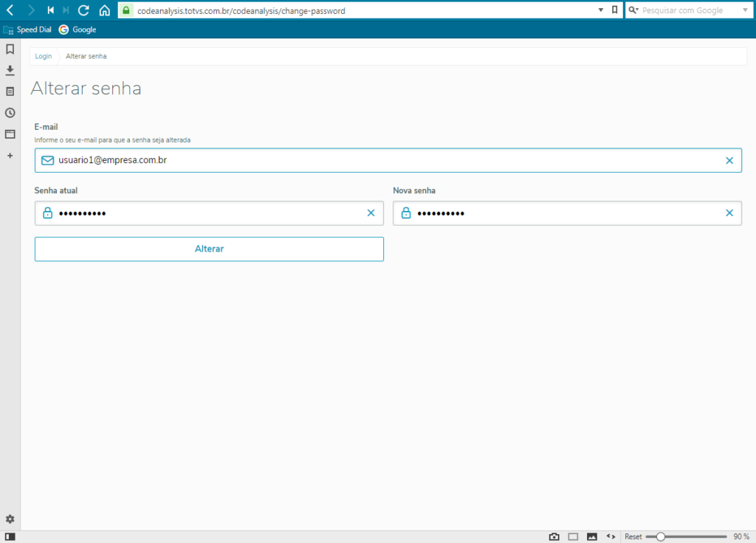
Task: Toggle page tiling in the status bar
Action: click(573, 536)
